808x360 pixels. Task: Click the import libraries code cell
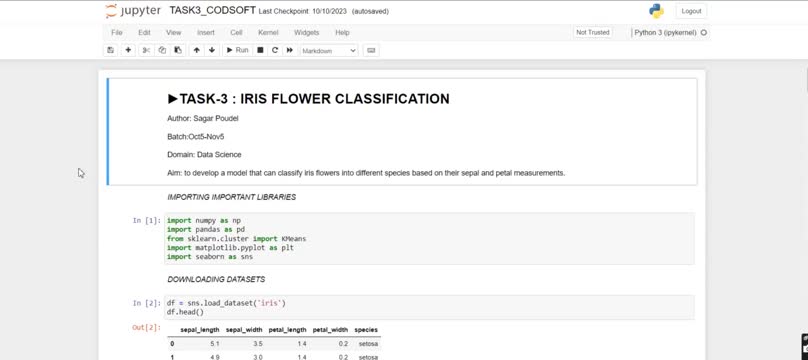[429, 239]
